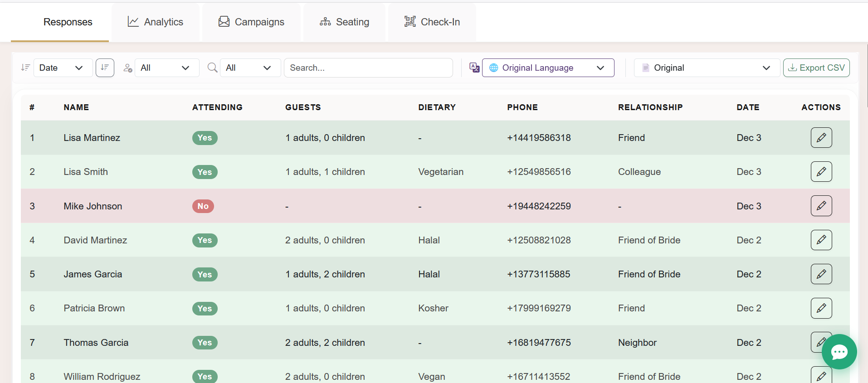
Task: Click the translate icon
Action: point(474,68)
